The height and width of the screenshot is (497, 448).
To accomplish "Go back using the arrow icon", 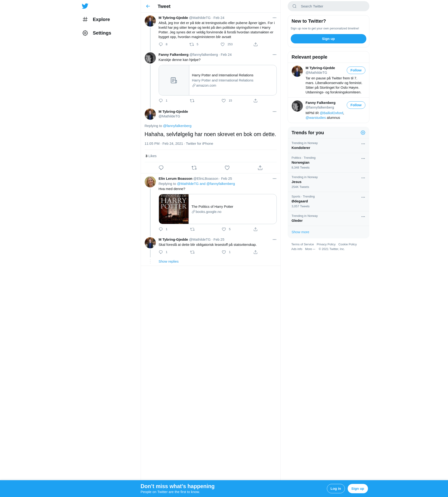I will click(148, 6).
